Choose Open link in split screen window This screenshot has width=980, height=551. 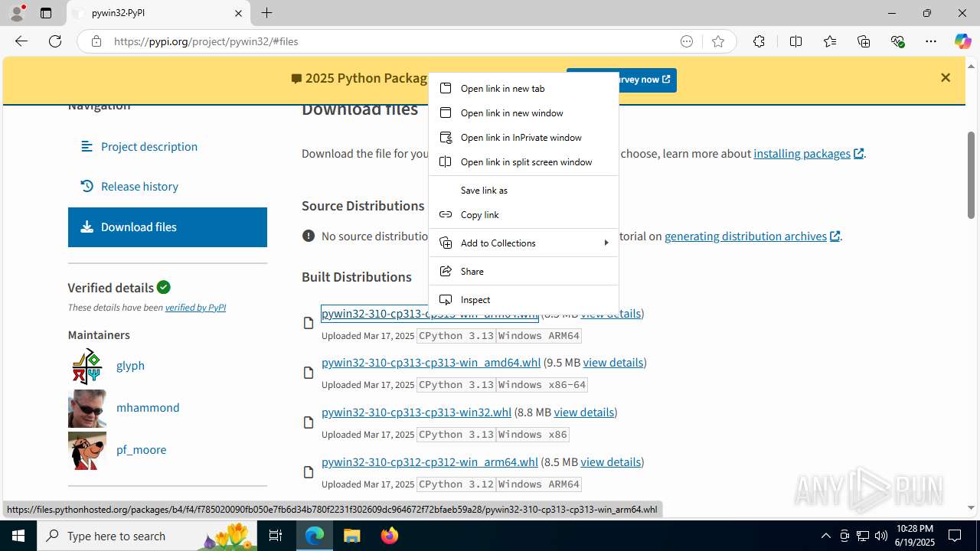pyautogui.click(x=524, y=161)
